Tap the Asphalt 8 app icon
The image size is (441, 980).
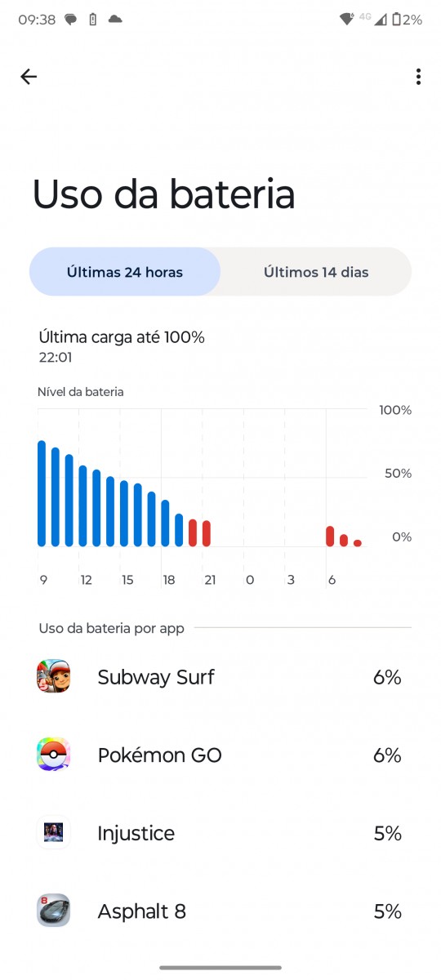(x=53, y=911)
